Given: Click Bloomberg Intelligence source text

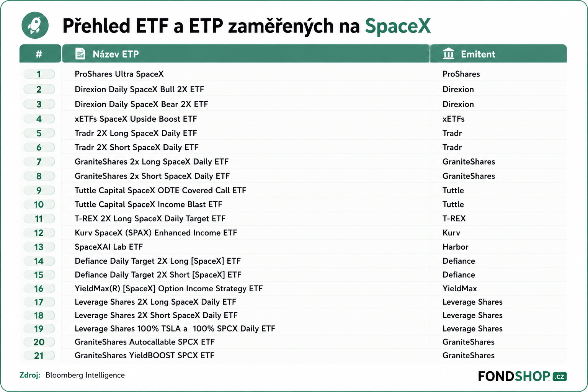Looking at the screenshot, I should pyautogui.click(x=85, y=375).
